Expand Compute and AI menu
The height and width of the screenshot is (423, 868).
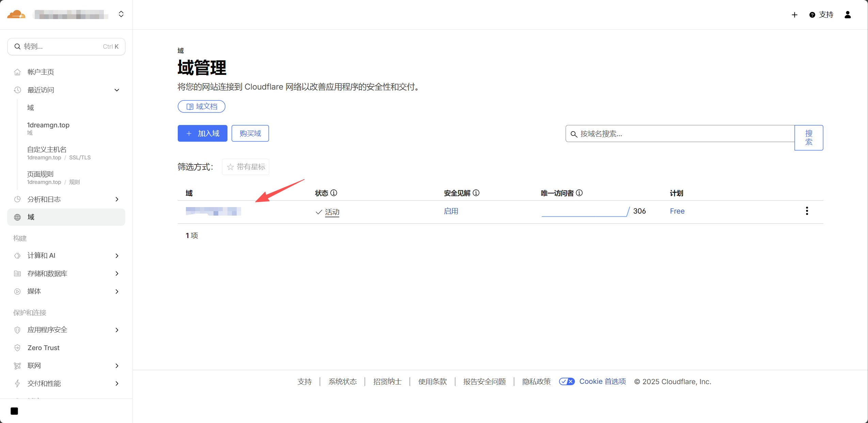tap(116, 255)
